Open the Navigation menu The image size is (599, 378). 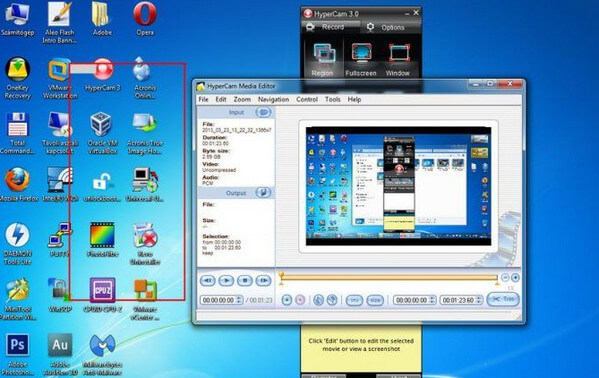273,99
